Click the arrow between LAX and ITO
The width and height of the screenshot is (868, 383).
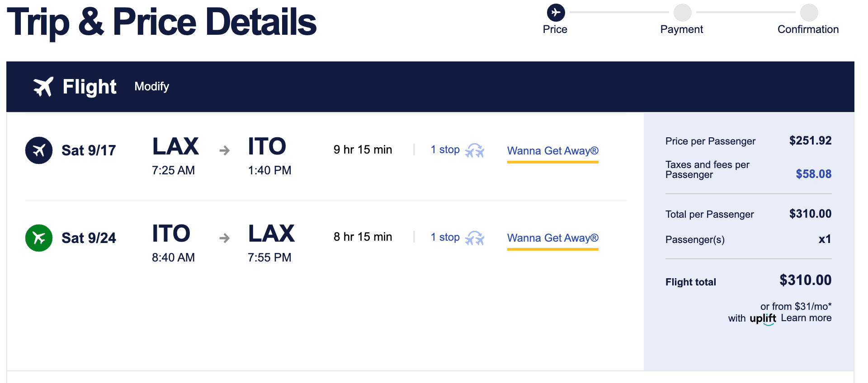coord(224,150)
